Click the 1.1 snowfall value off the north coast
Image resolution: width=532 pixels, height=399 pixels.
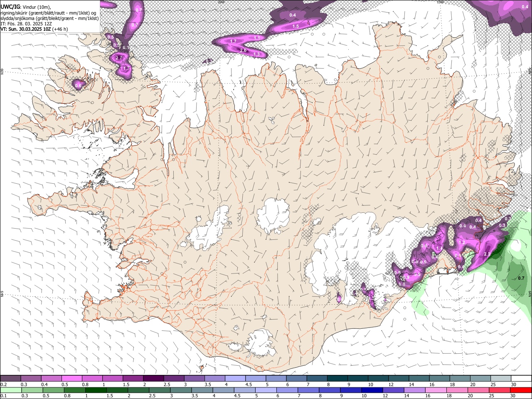pos(257,38)
